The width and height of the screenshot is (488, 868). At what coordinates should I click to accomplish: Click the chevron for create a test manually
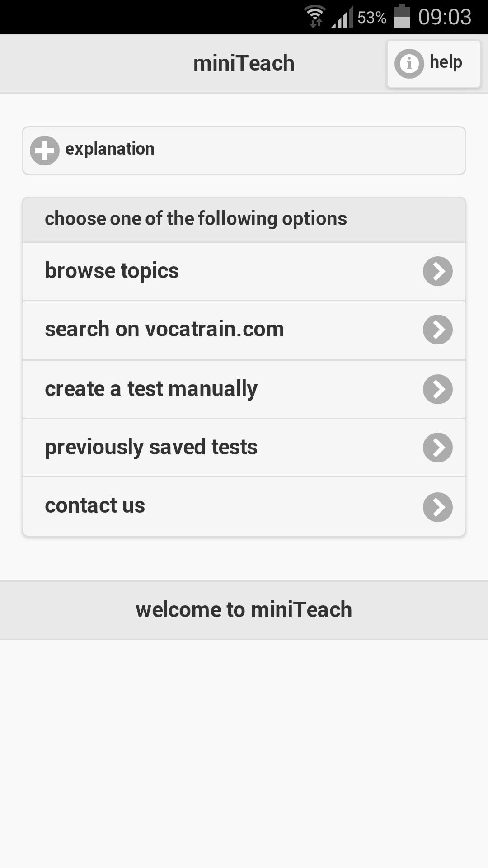pyautogui.click(x=438, y=388)
